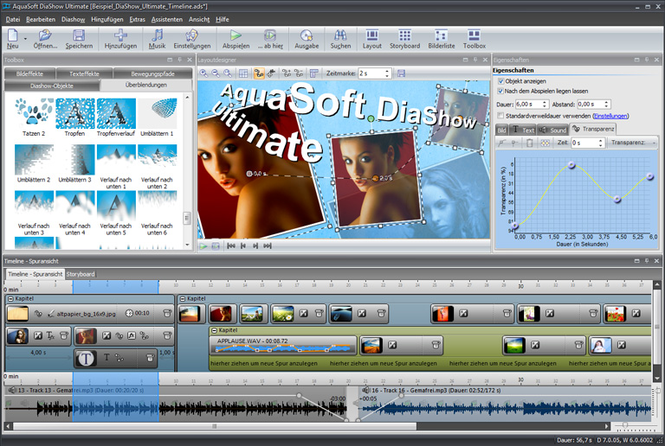Follow the Einstellungen link in properties
This screenshot has height=446, width=665.
610,116
